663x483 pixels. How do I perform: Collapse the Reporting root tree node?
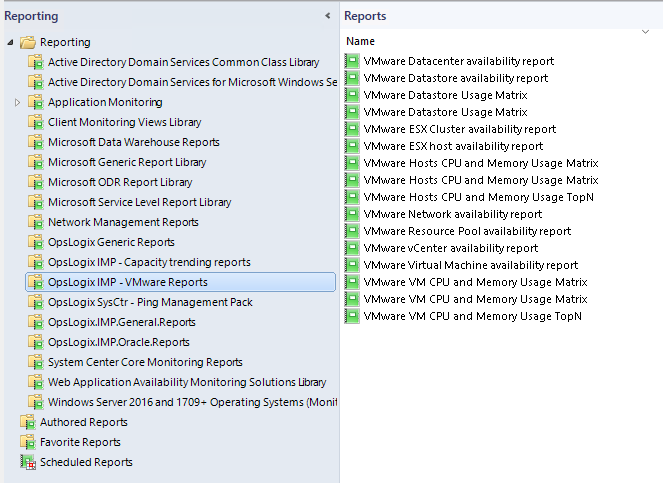(x=10, y=42)
